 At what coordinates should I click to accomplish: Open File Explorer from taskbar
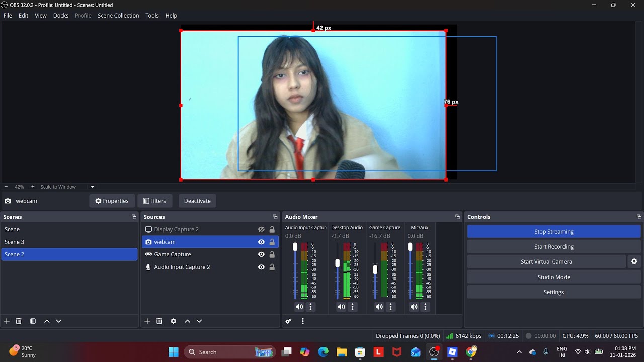[342, 352]
